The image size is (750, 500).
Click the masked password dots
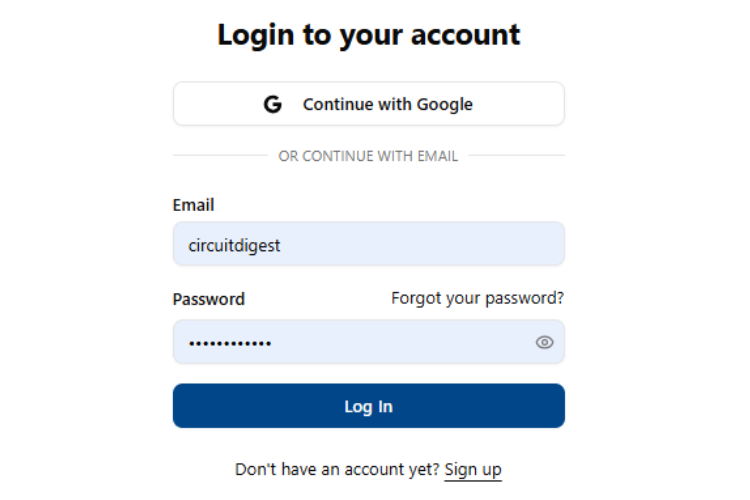pos(230,343)
